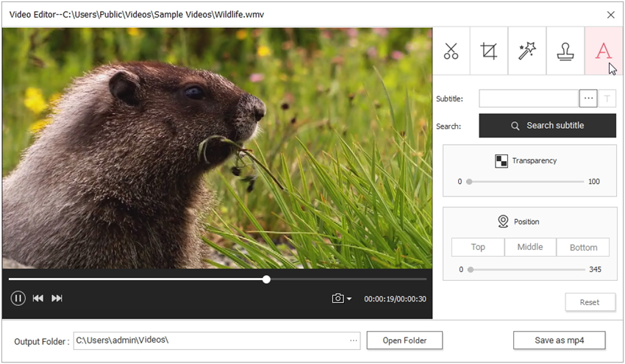The height and width of the screenshot is (364, 625).
Task: Skip to next frame button
Action: click(x=57, y=298)
